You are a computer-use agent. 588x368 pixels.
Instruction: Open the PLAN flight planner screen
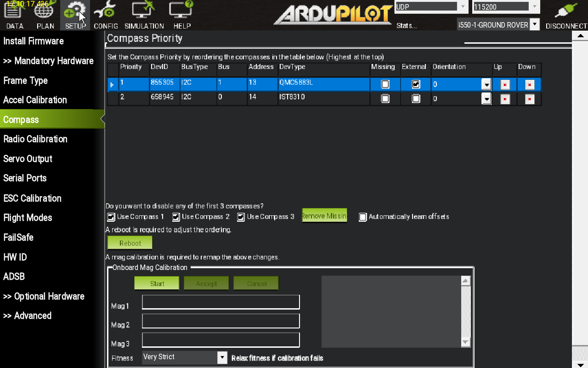click(45, 16)
